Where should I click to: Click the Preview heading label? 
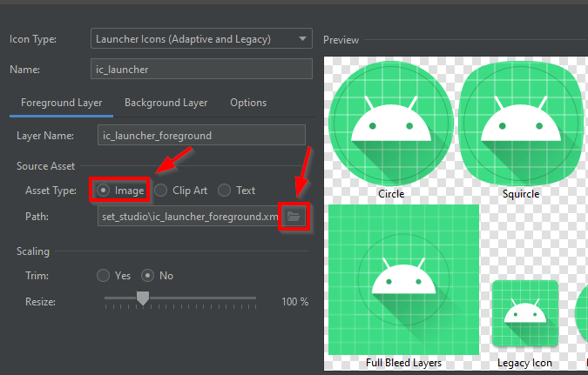(x=341, y=40)
